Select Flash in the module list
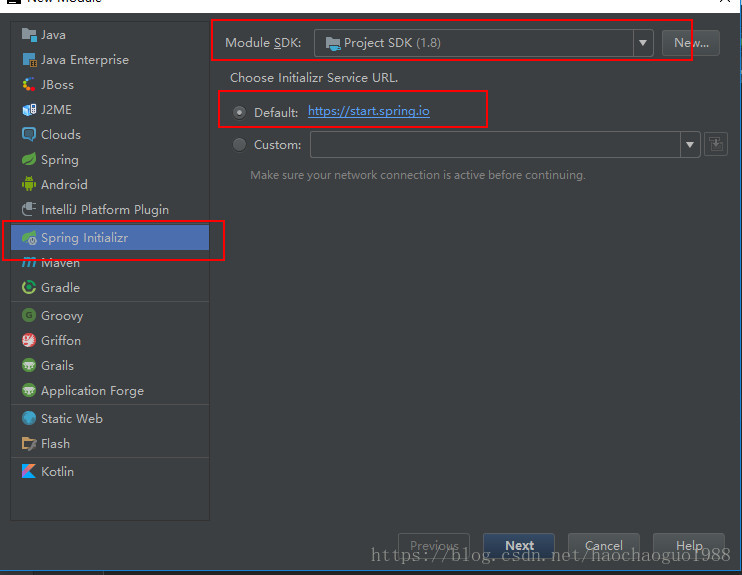The height and width of the screenshot is (575, 742). (110, 443)
